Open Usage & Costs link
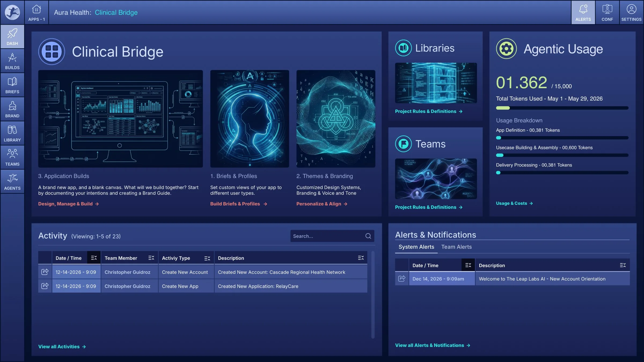 (514, 203)
